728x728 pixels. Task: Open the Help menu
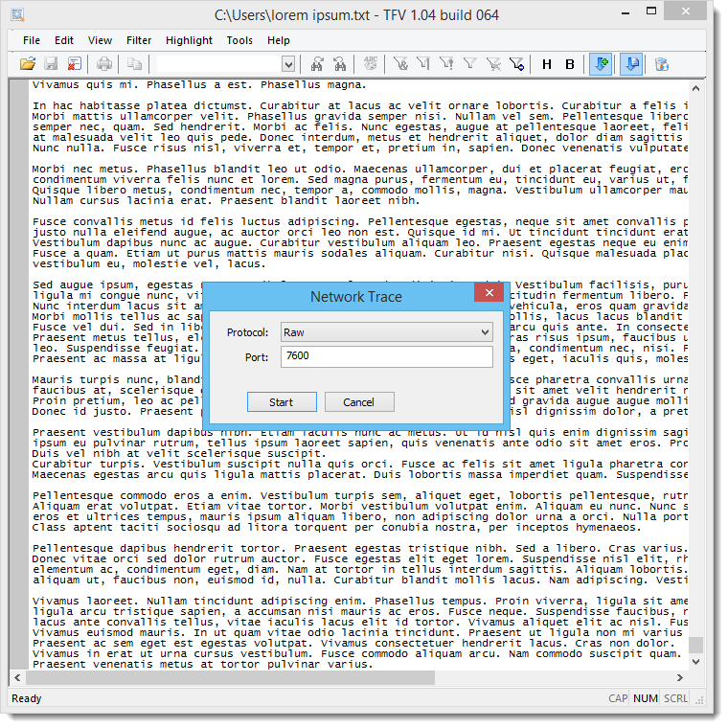(278, 40)
